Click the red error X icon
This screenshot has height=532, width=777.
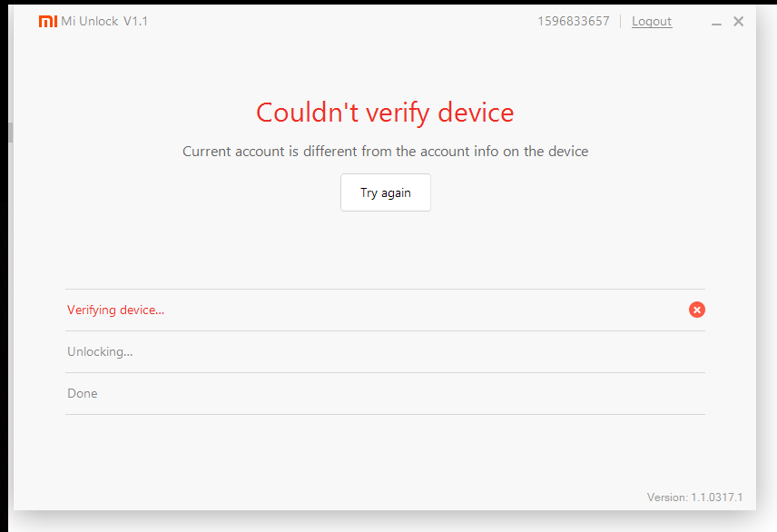(x=697, y=310)
